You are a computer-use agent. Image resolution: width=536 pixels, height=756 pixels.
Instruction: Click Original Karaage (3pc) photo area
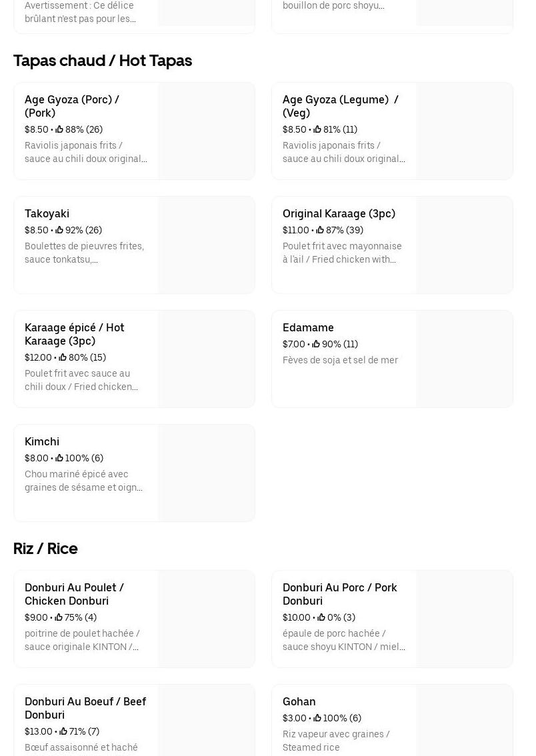464,245
